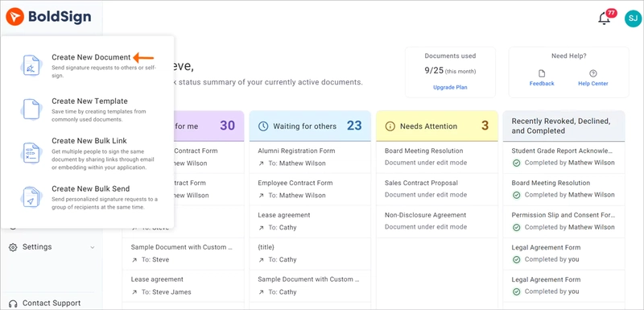Viewport: 644px width, 310px height.
Task: Click the check icon under Board Meeting Resolution completed
Action: tap(517, 195)
